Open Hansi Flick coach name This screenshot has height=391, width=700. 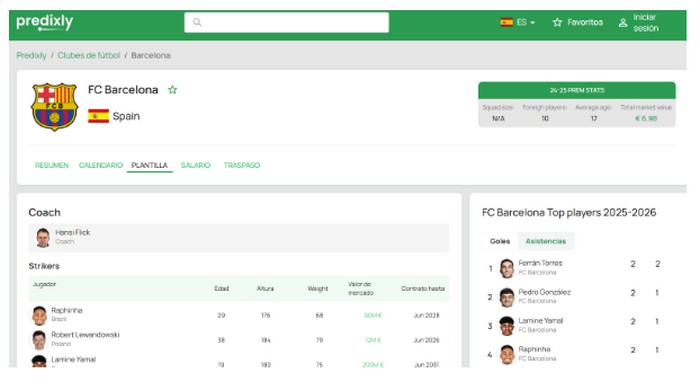tap(72, 233)
